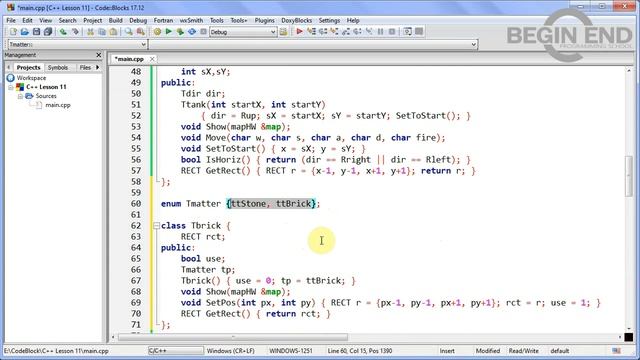The height and width of the screenshot is (360, 640).
Task: Click the Build gear icon
Action: pyautogui.click(x=157, y=32)
